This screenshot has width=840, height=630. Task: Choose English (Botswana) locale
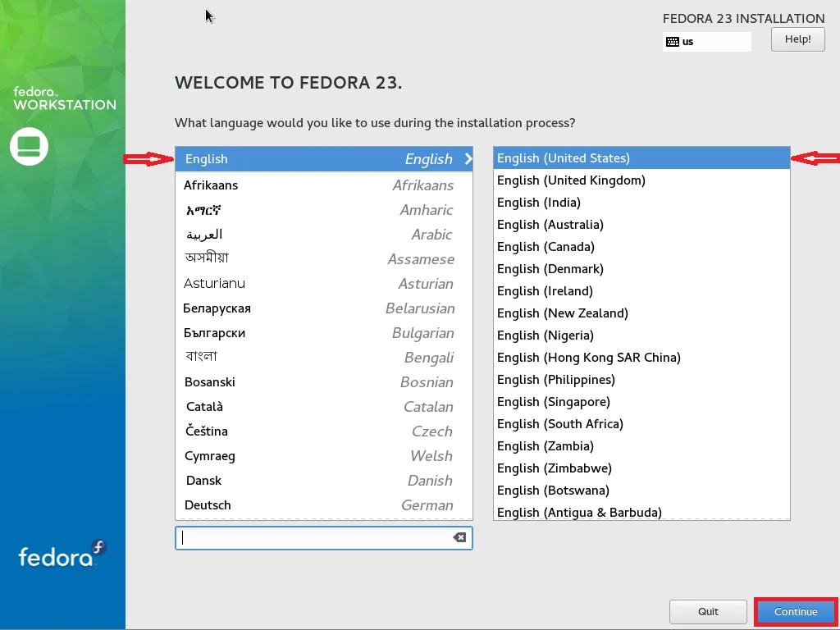641,491
